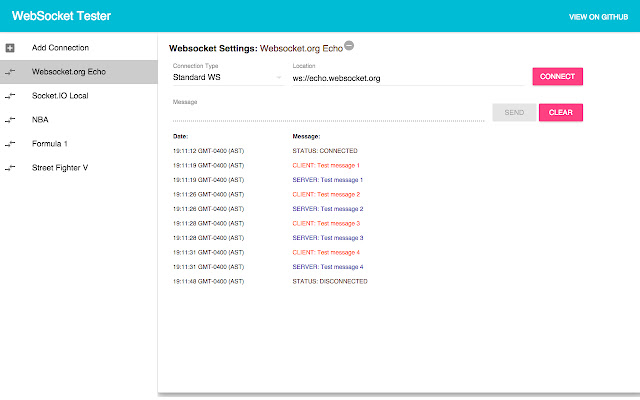This screenshot has height=400, width=640.
Task: Click the WebSocket Tester title
Action: [x=61, y=16]
